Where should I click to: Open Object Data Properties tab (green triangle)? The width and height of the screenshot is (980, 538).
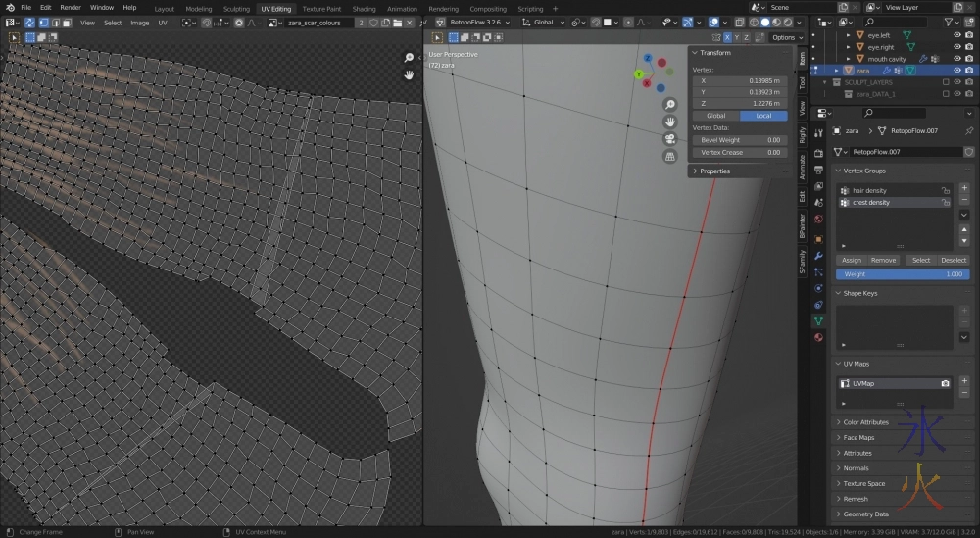coord(818,320)
